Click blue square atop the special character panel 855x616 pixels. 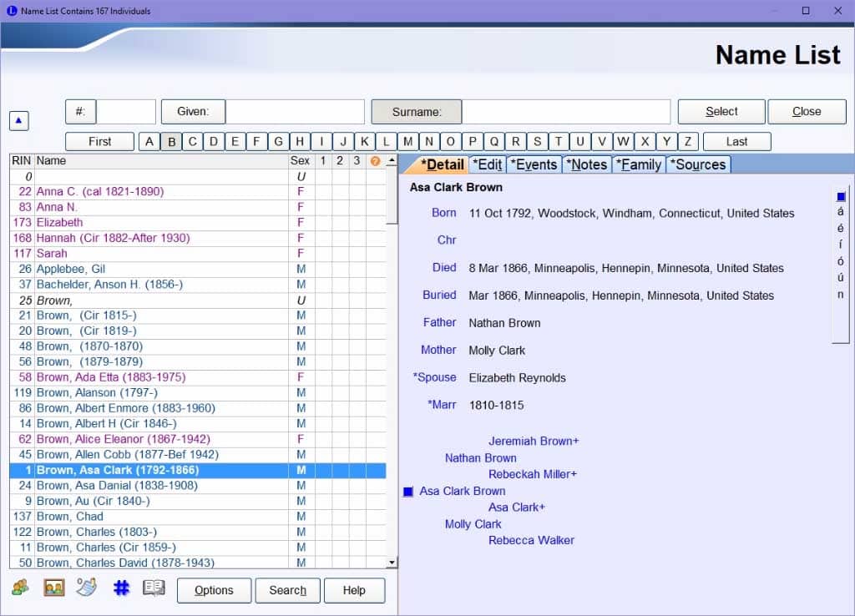[x=841, y=197]
